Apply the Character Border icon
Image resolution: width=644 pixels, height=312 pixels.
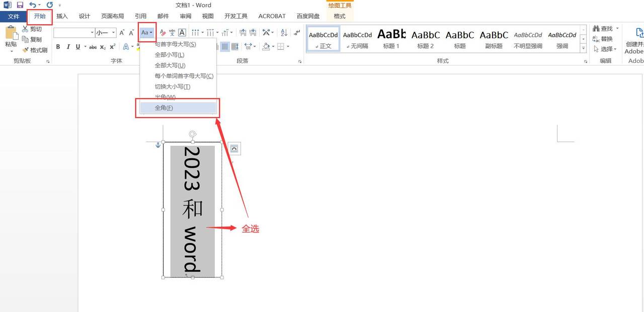click(x=182, y=32)
